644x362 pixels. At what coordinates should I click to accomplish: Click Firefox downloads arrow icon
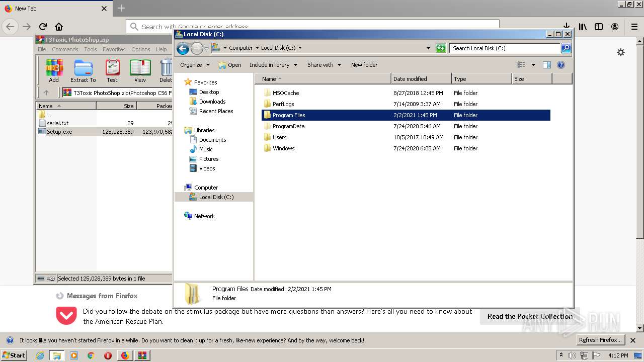566,26
